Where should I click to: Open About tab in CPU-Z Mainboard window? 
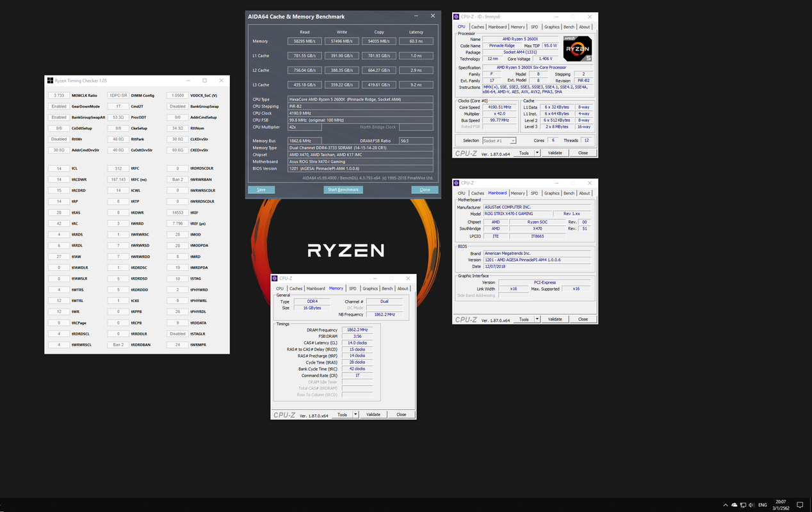[x=585, y=193]
